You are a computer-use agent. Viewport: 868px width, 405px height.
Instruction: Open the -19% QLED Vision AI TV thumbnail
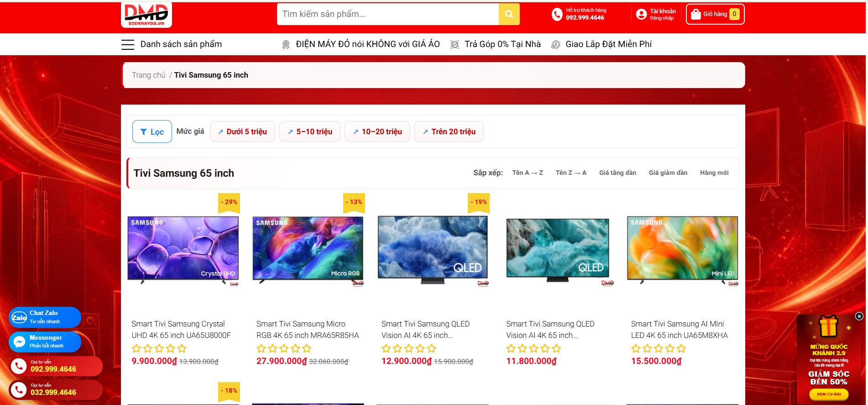433,251
